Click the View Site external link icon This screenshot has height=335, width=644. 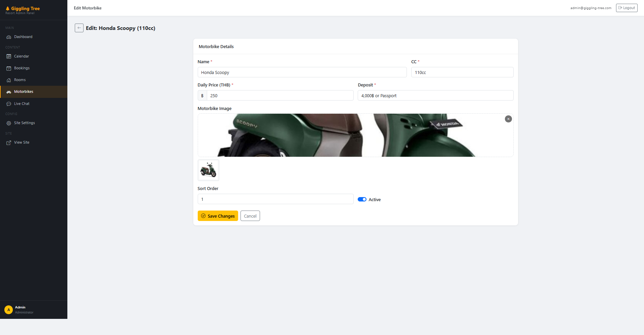[x=9, y=143]
